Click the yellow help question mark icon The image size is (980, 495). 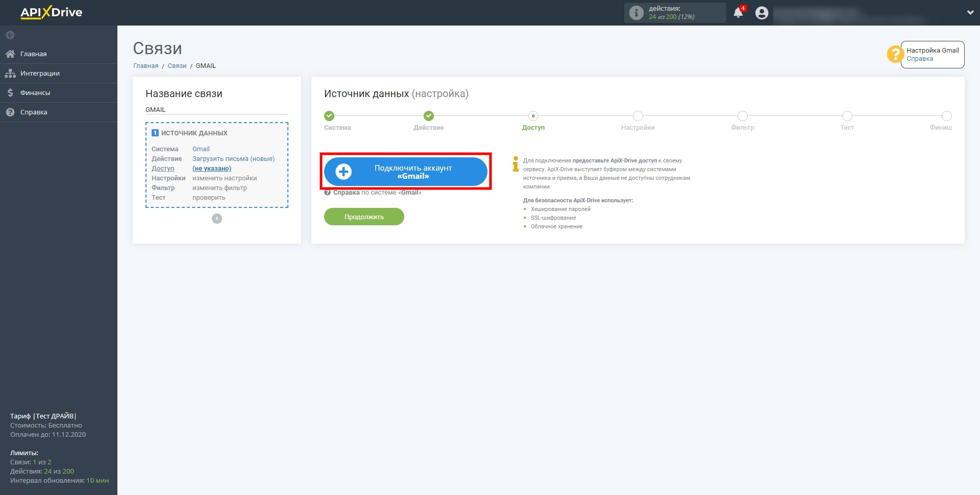coord(895,54)
